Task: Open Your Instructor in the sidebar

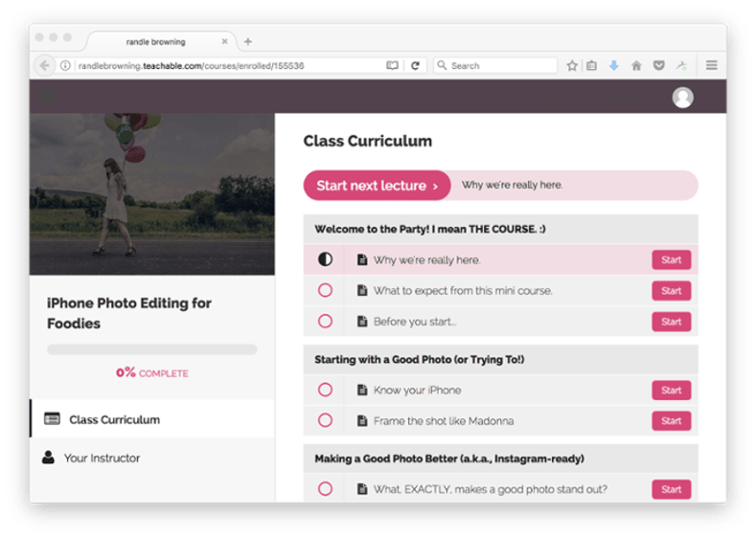Action: click(152, 458)
